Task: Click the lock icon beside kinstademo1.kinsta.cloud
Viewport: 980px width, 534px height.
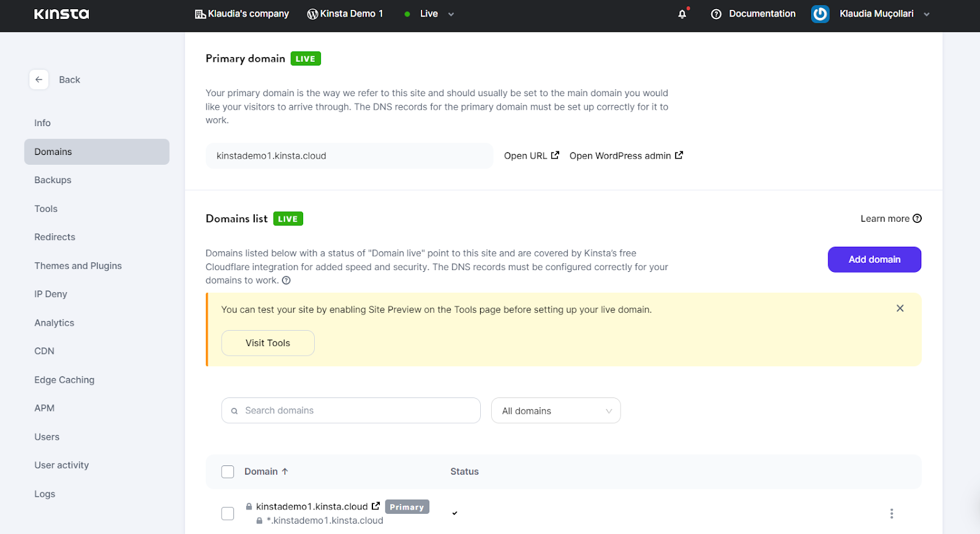Action: coord(249,506)
